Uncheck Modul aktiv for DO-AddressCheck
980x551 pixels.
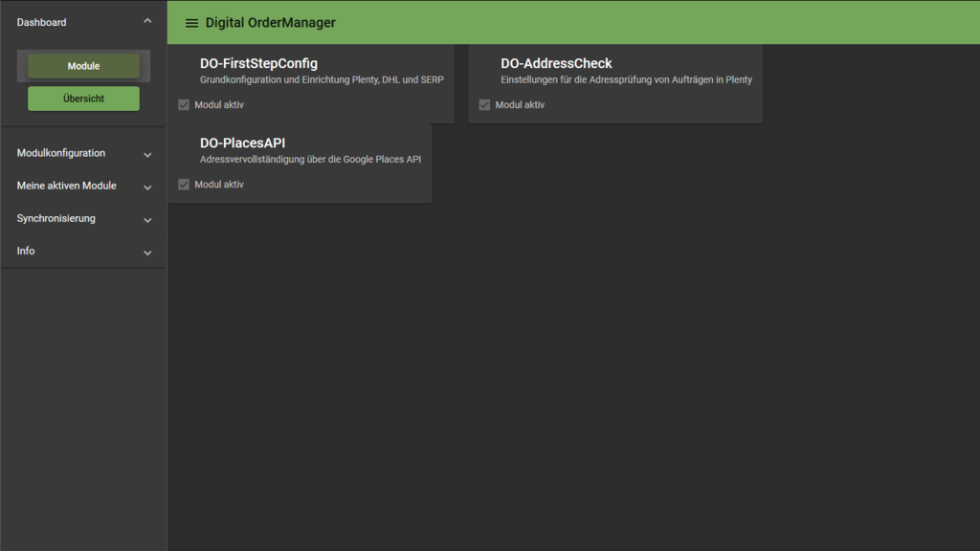[x=484, y=105]
